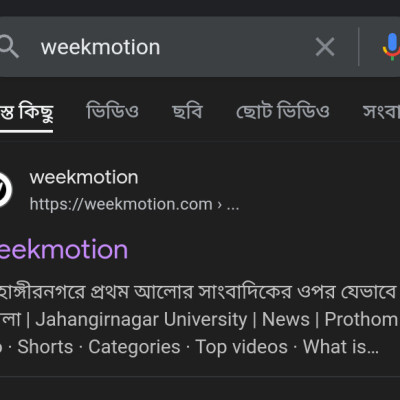This screenshot has width=400, height=400.
Task: Click the weekmotion site favicon
Action: point(4,190)
